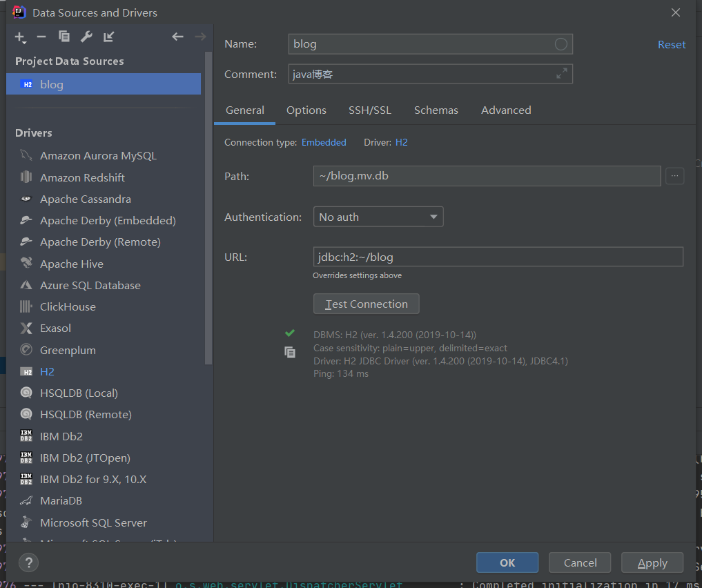The image size is (702, 588).
Task: Click the Duplicate data source icon
Action: pyautogui.click(x=64, y=37)
